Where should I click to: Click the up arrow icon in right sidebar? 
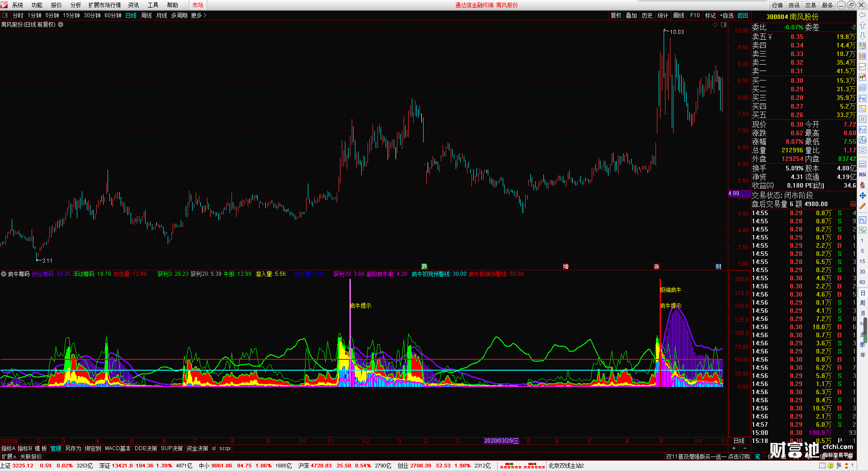pyautogui.click(x=863, y=25)
